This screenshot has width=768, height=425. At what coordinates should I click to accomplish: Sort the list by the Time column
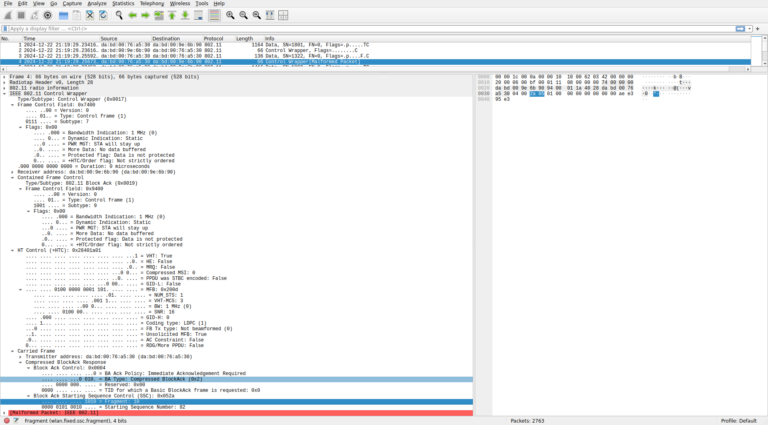tap(61, 39)
